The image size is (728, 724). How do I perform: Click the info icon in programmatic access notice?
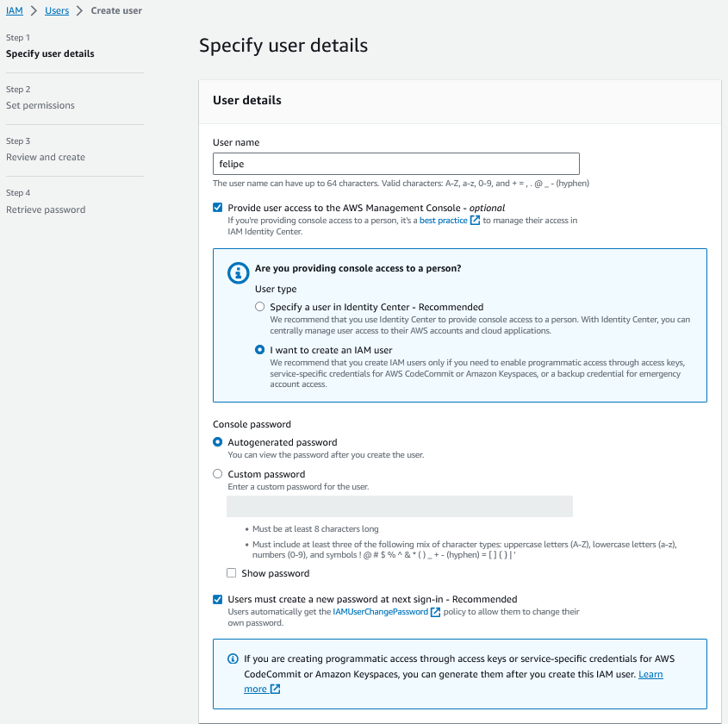coord(233,659)
